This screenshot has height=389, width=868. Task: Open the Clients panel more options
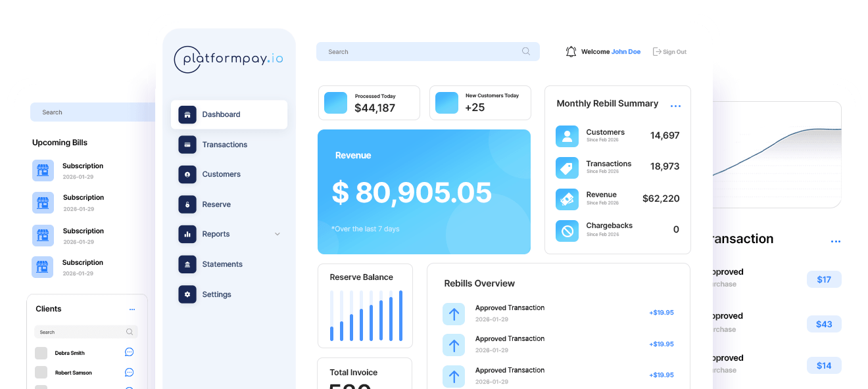132,309
